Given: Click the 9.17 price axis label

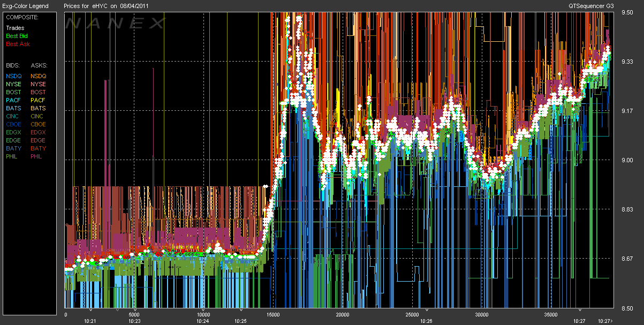Looking at the screenshot, I should pyautogui.click(x=627, y=111).
